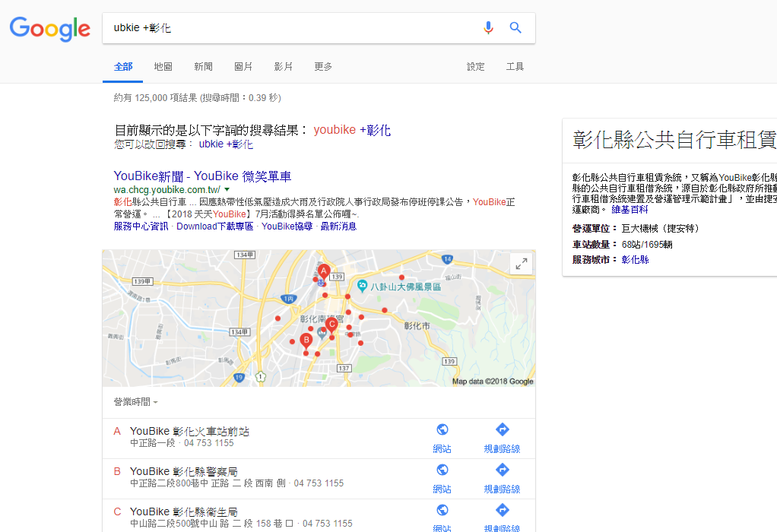
Task: Open the 工具 search tools
Action: [515, 66]
